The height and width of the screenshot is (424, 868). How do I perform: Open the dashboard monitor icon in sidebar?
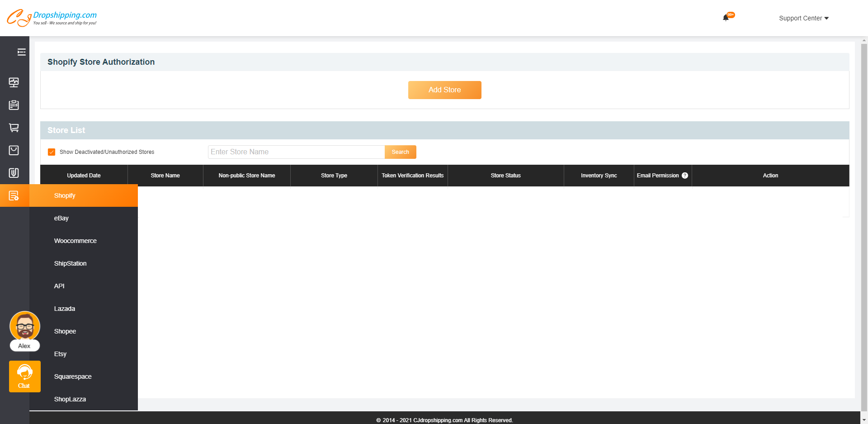tap(14, 82)
